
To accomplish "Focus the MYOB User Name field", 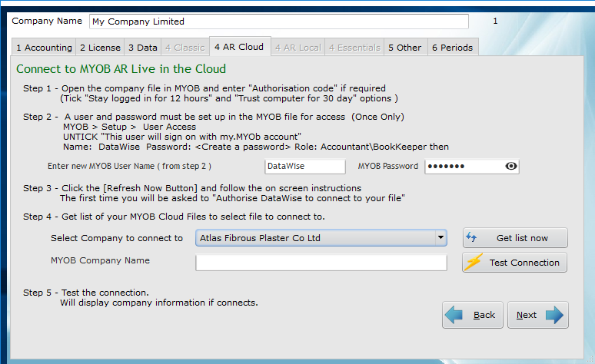I will pyautogui.click(x=305, y=166).
